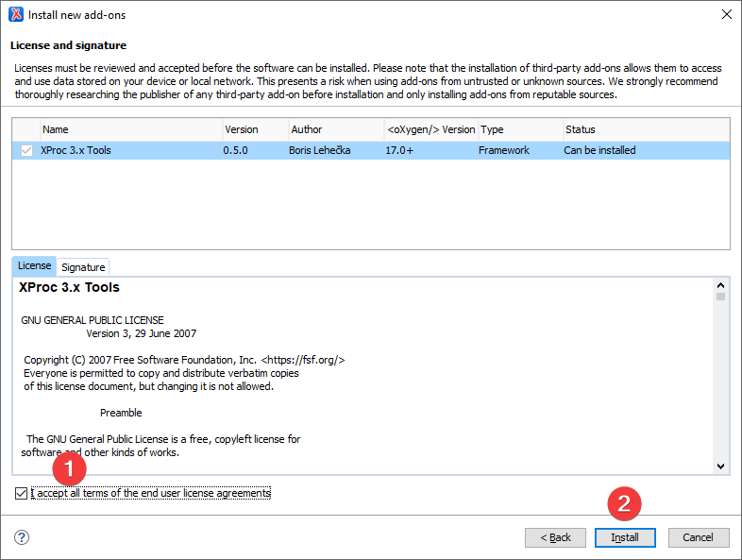This screenshot has width=742, height=560.
Task: Click the license scrollbar thumb
Action: point(720,297)
